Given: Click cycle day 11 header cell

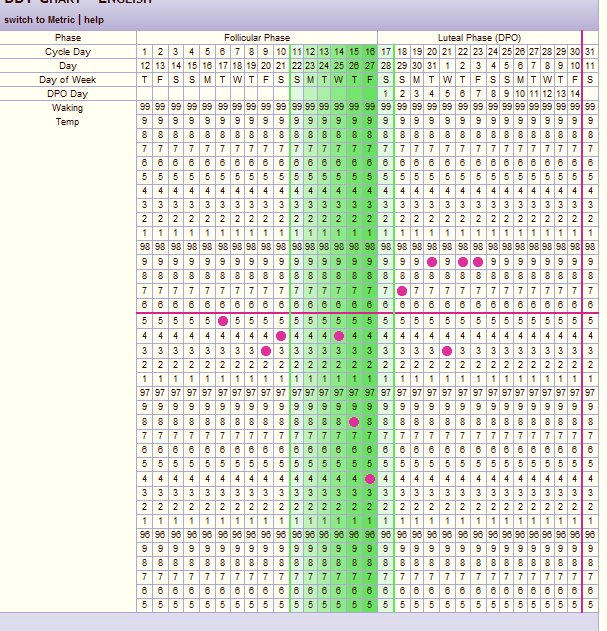Looking at the screenshot, I should click(x=297, y=52).
